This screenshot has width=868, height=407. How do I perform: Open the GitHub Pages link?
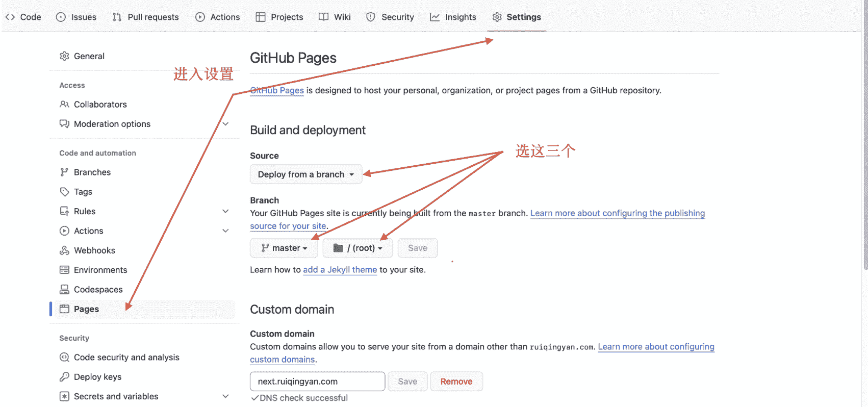click(x=277, y=90)
